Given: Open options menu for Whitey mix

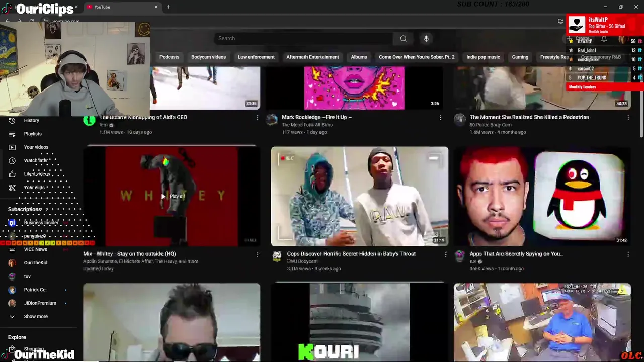Looking at the screenshot, I should (258, 254).
